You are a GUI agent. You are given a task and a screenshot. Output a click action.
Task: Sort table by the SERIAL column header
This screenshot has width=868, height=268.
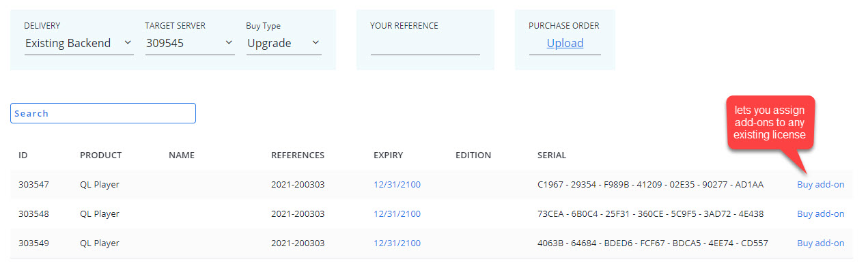coord(552,155)
